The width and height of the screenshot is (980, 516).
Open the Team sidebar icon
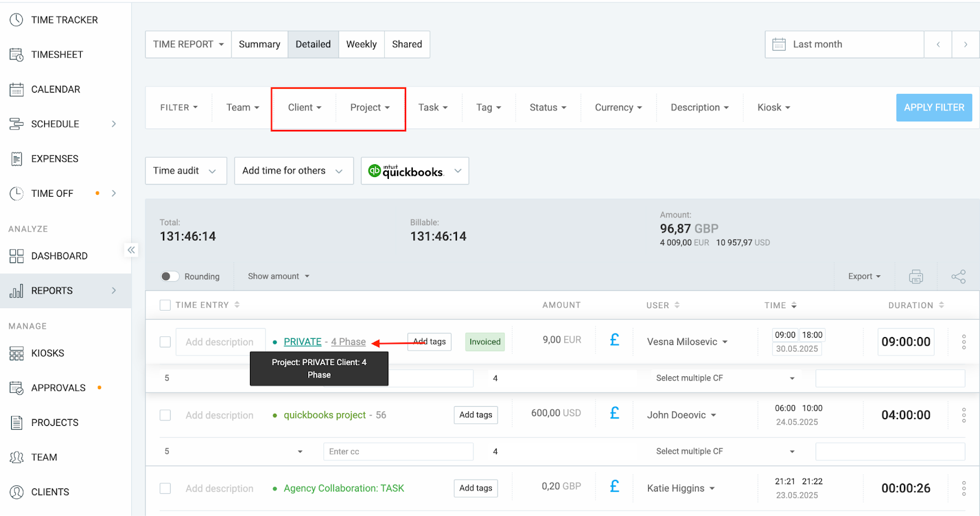(x=17, y=457)
